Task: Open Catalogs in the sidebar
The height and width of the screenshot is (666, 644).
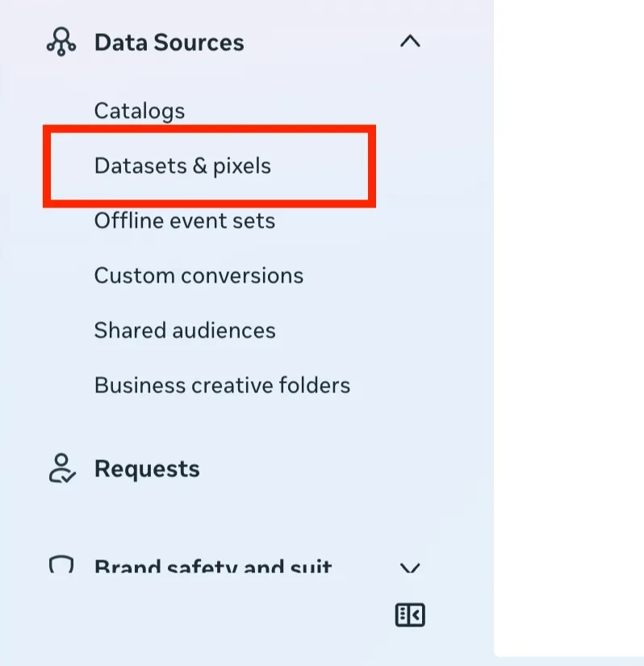Action: [140, 111]
